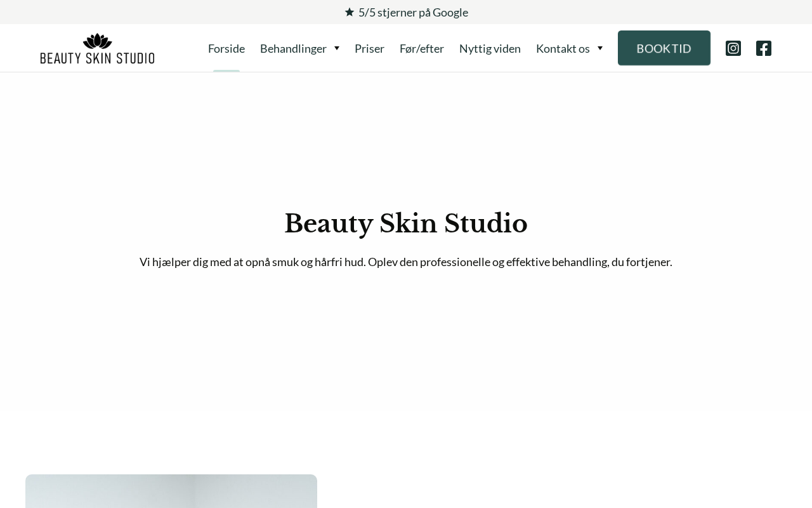Open the Kontakt os menu label
The image size is (812, 508).
click(x=563, y=48)
